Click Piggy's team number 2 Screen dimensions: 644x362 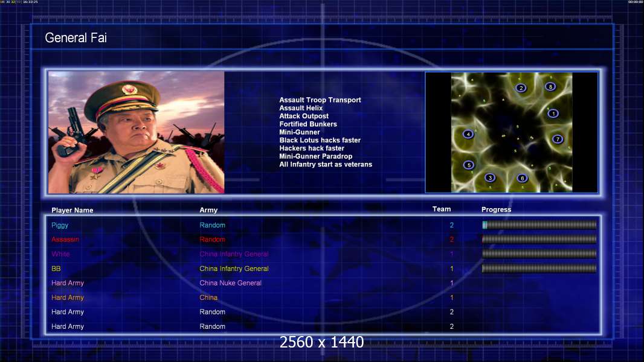coord(451,225)
